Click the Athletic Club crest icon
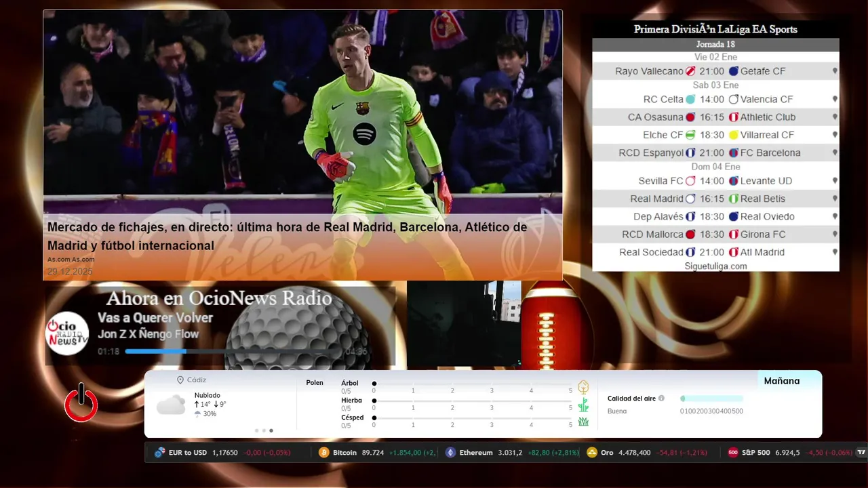868x488 pixels. coord(733,117)
